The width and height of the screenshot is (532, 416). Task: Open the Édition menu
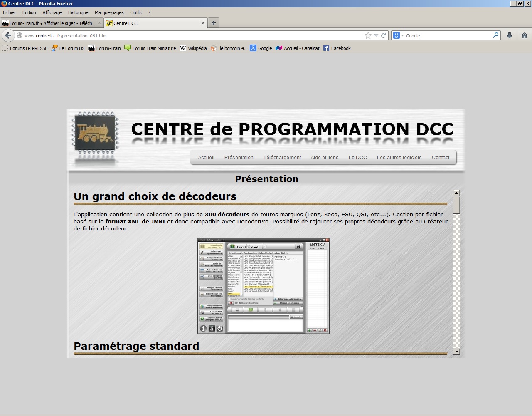click(x=29, y=12)
